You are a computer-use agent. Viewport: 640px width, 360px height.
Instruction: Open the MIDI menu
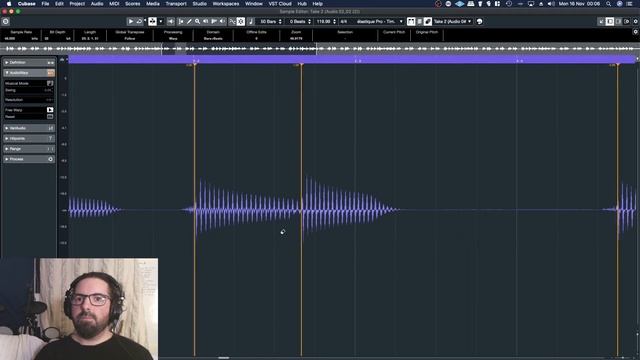114,4
